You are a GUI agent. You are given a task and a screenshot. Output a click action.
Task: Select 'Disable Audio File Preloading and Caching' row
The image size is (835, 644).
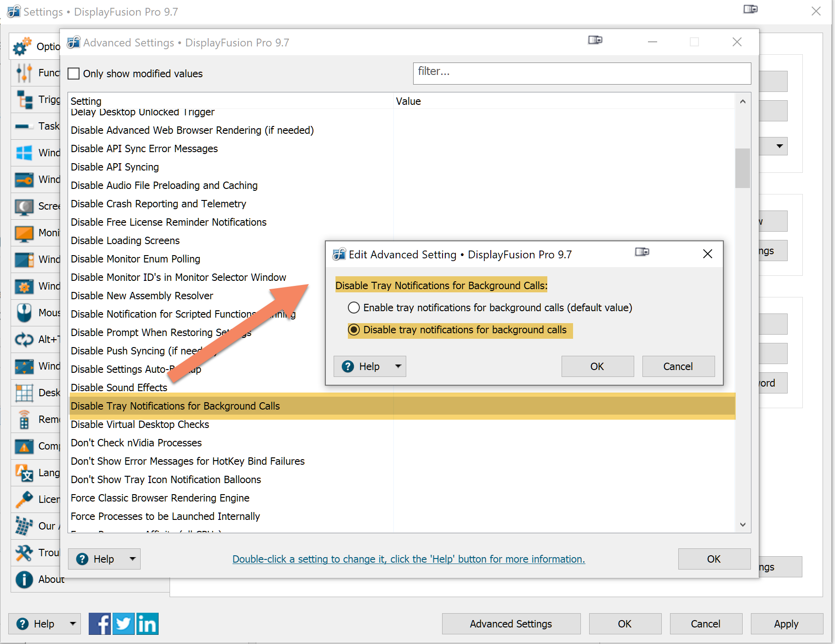tap(402, 185)
